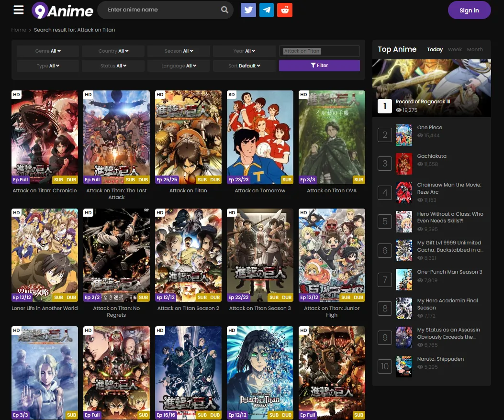
Task: Open the Telegram share icon
Action: (x=267, y=10)
